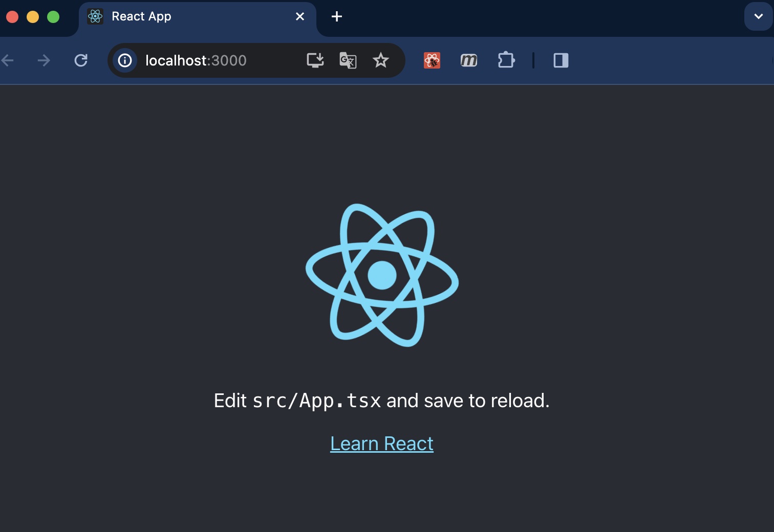Expand the tab search dropdown

pyautogui.click(x=759, y=16)
